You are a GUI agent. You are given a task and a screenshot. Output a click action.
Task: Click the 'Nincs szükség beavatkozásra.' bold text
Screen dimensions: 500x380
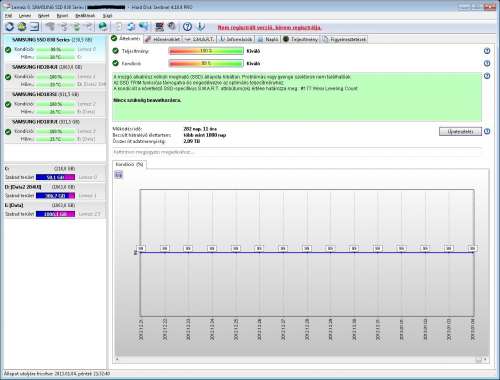point(147,100)
